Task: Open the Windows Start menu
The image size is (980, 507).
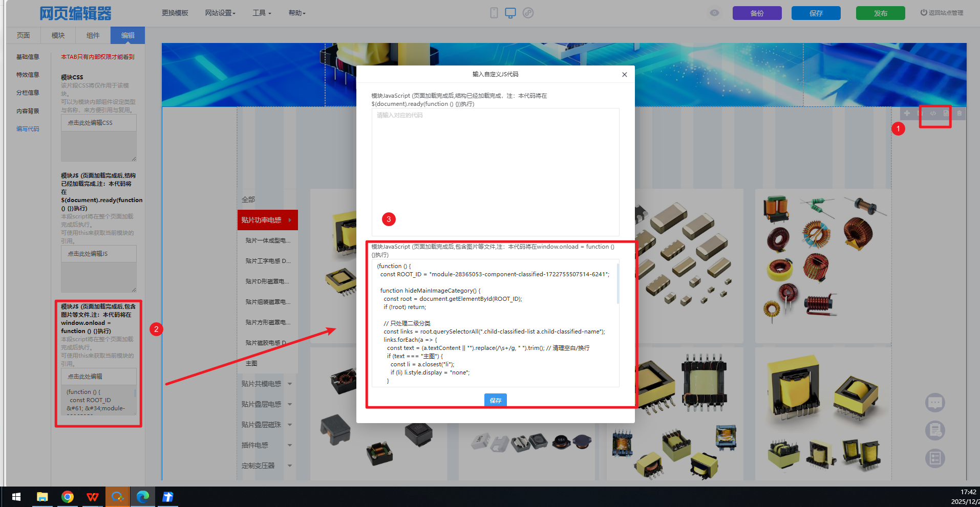Action: click(16, 497)
